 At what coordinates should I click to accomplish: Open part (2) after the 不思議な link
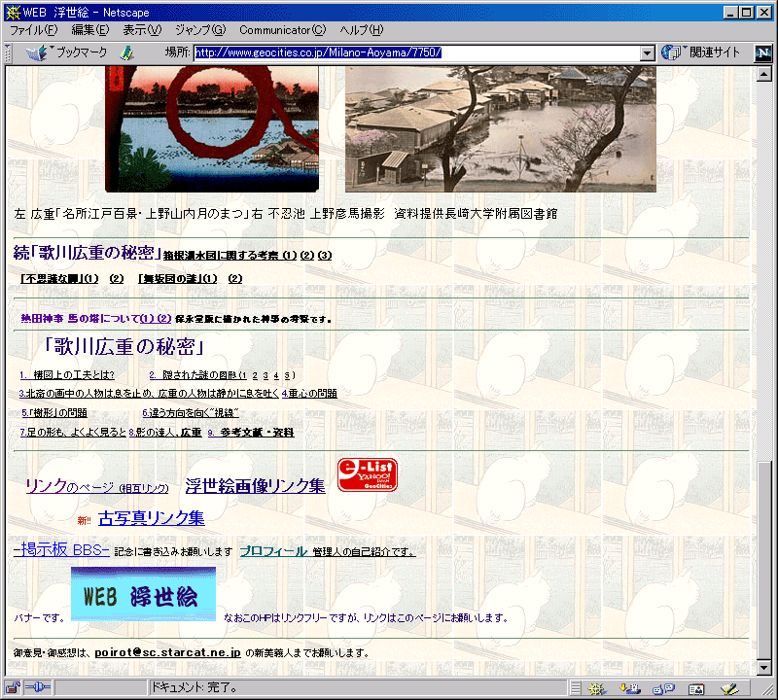pyautogui.click(x=117, y=279)
